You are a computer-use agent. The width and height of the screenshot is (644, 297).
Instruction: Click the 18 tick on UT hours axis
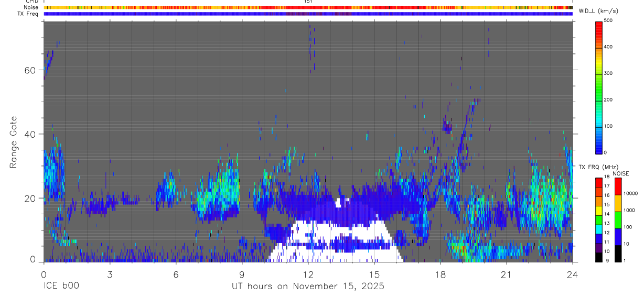441,274
